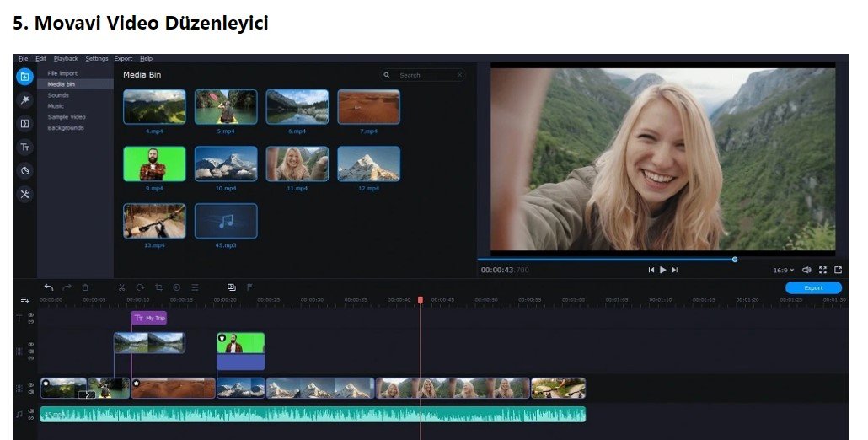This screenshot has height=440, width=868.
Task: Toggle visibility eye of main video track
Action: click(31, 386)
